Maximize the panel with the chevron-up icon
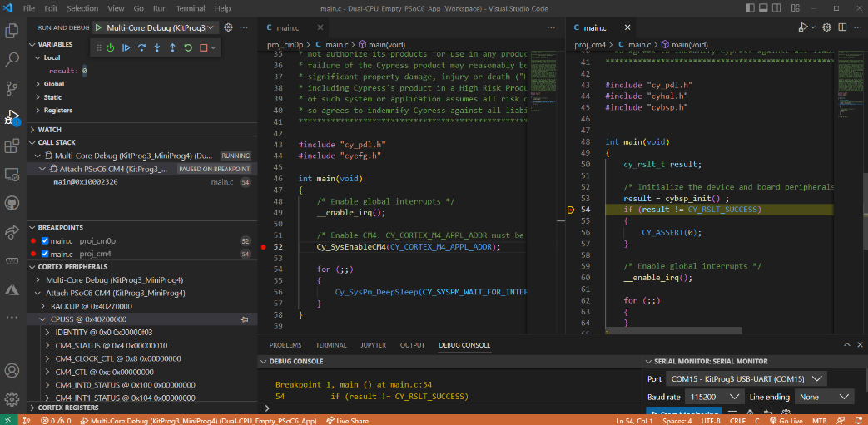The height and width of the screenshot is (425, 868). (x=846, y=345)
